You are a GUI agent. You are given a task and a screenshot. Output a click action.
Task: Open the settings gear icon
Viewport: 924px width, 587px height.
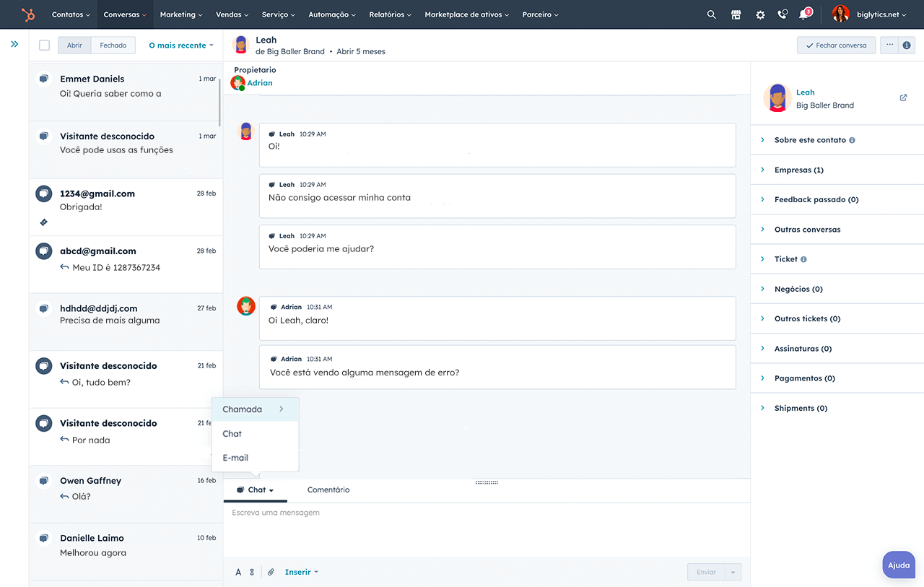click(x=760, y=14)
